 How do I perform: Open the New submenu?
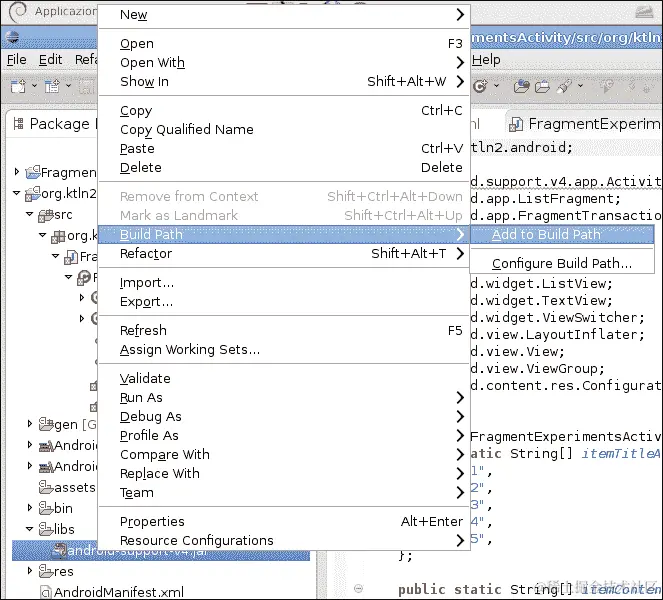coord(284,15)
